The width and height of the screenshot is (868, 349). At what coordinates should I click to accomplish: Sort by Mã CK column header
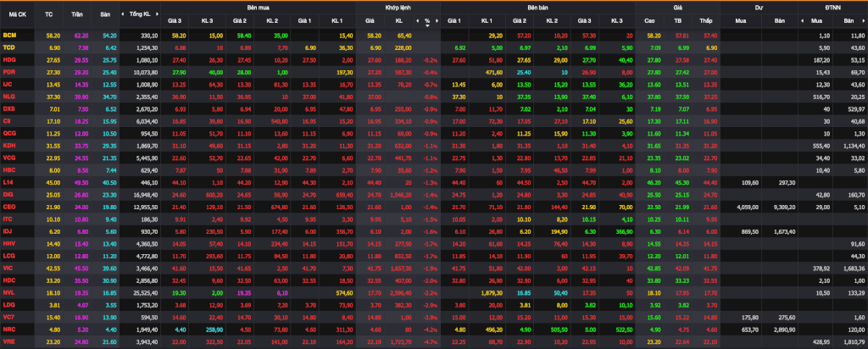(17, 14)
